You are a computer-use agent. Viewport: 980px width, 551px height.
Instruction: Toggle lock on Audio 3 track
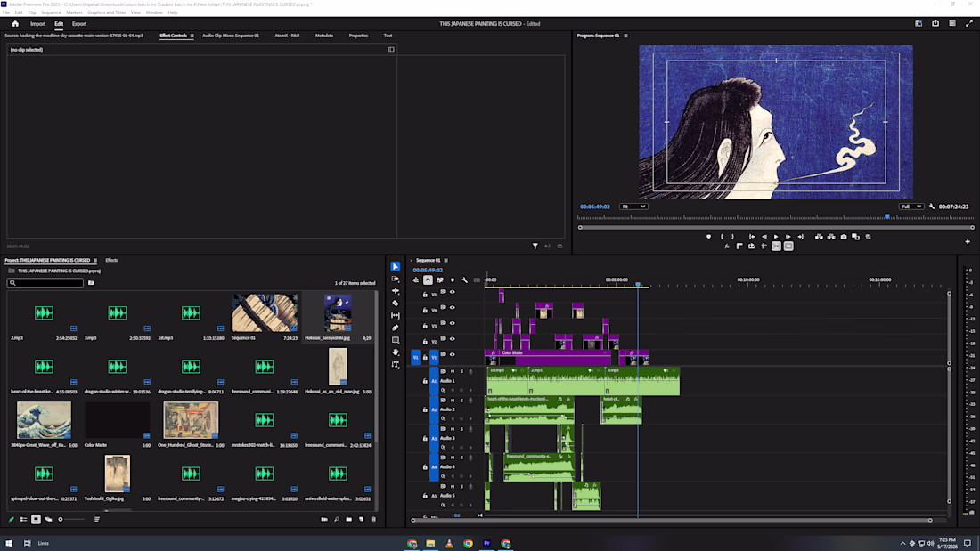[425, 439]
